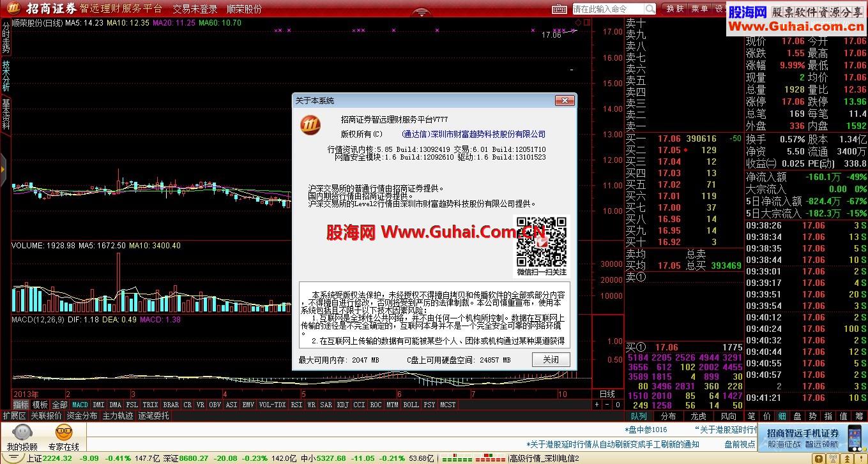Open the 换肤 skin button
The height and width of the screenshot is (464, 868).
pyautogui.click(x=674, y=9)
